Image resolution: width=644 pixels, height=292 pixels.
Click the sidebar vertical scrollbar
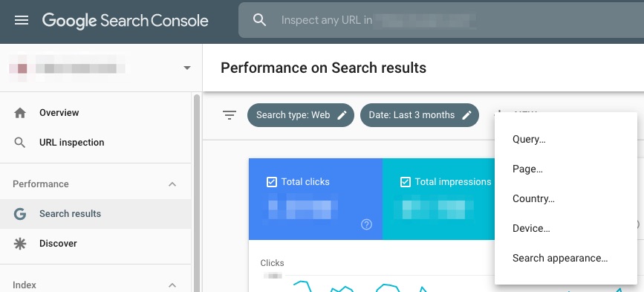197,193
